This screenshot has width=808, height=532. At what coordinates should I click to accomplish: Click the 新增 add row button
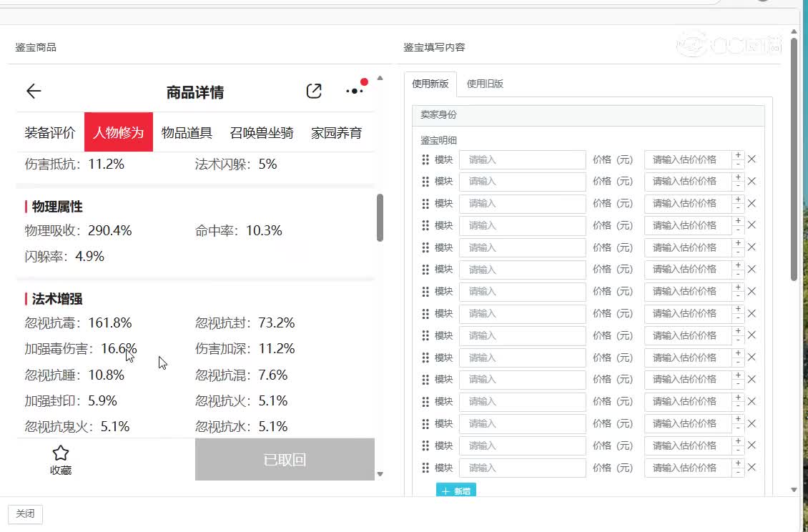click(456, 491)
